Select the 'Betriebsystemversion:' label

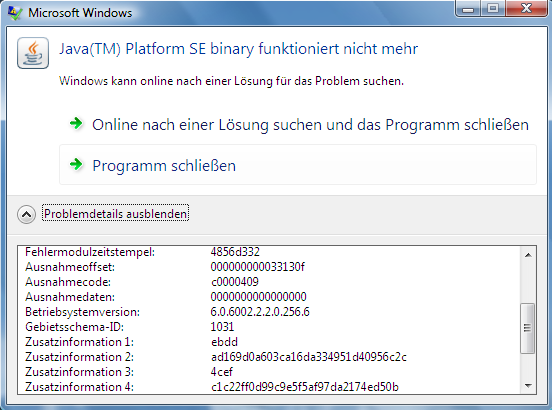[x=82, y=312]
